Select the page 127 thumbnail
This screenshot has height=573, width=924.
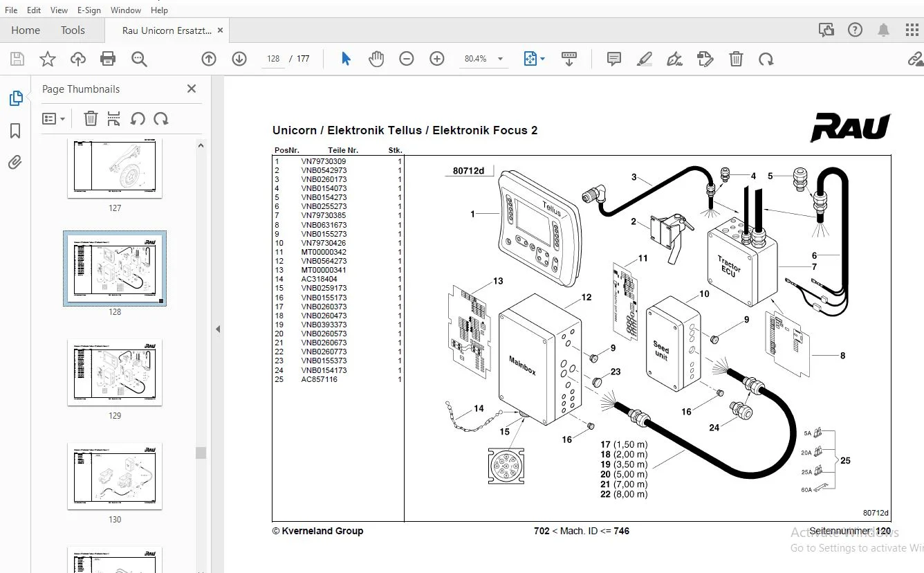tap(115, 169)
